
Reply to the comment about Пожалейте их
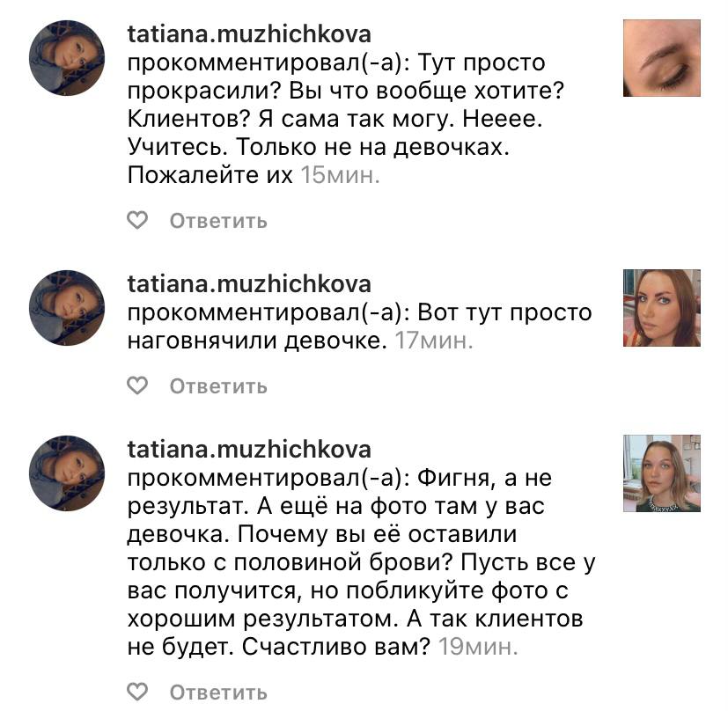click(x=218, y=221)
